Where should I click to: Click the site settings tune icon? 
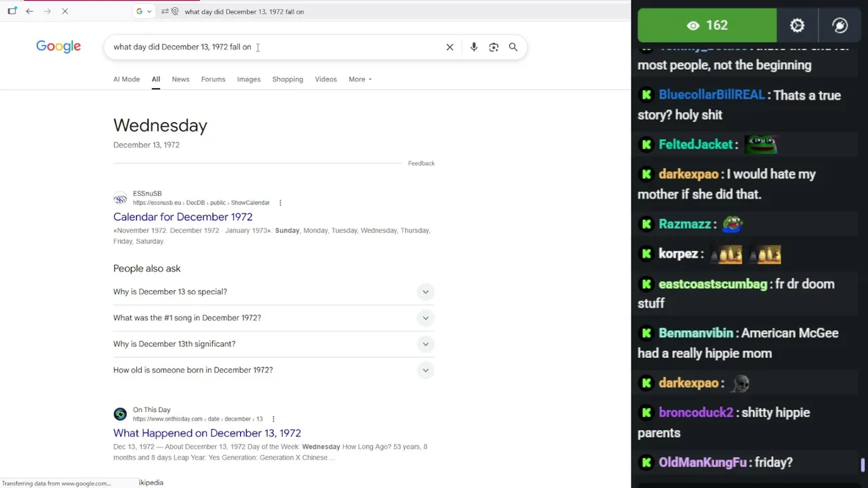(165, 12)
